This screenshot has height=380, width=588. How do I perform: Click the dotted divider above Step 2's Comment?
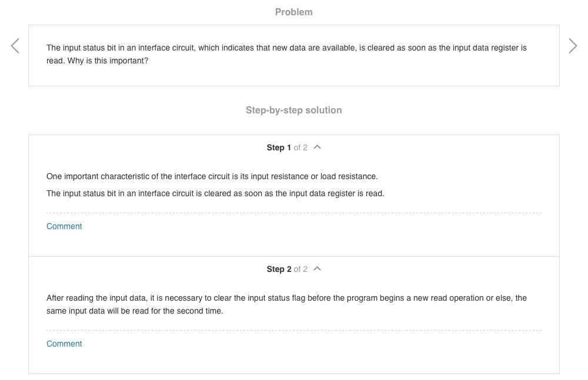pos(293,330)
